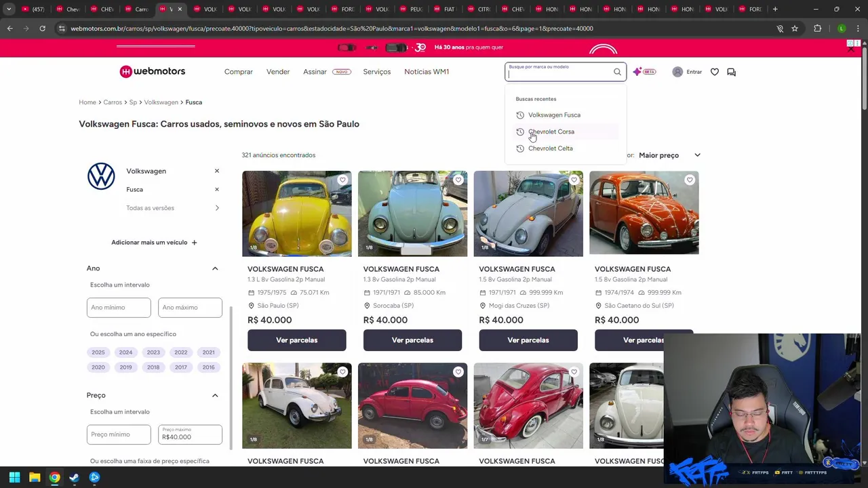Remove the Fusca model filter
This screenshot has width=868, height=488.
click(x=217, y=189)
